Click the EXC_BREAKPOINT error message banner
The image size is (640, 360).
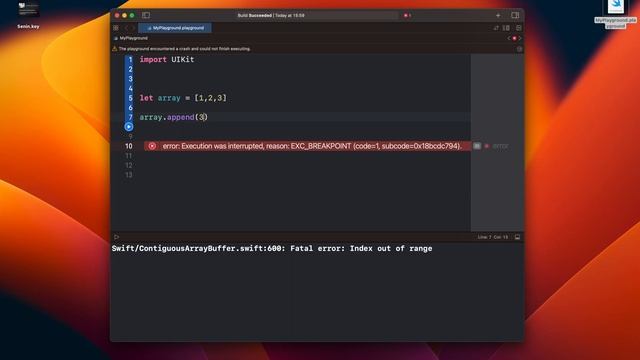point(307,146)
